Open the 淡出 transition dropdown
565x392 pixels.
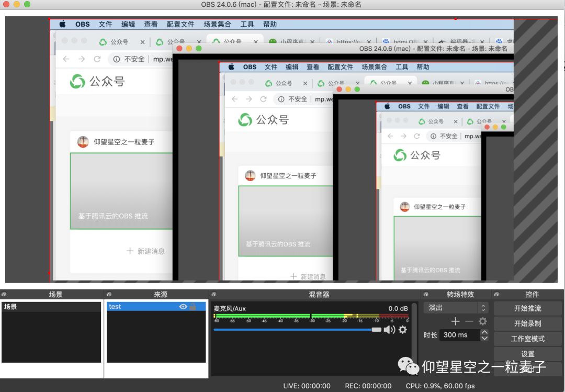(x=456, y=308)
